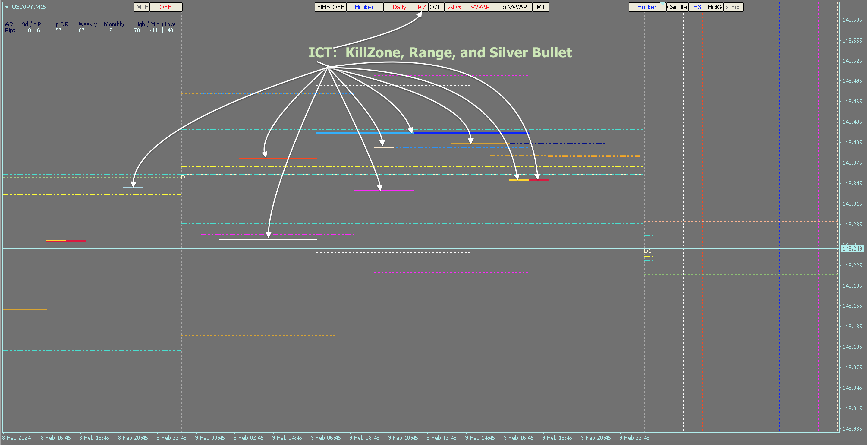Click the s.Fix button
Image resolution: width=868 pixels, height=445 pixels.
coord(733,7)
